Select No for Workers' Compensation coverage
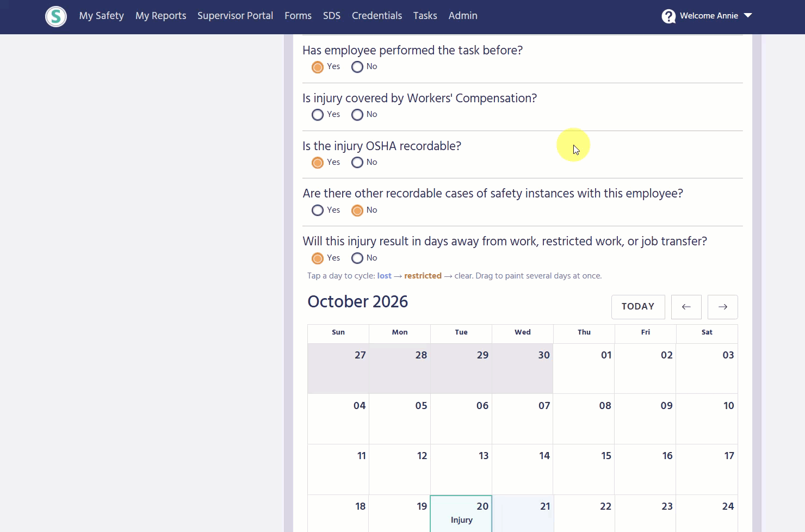This screenshot has height=532, width=805. coord(357,115)
